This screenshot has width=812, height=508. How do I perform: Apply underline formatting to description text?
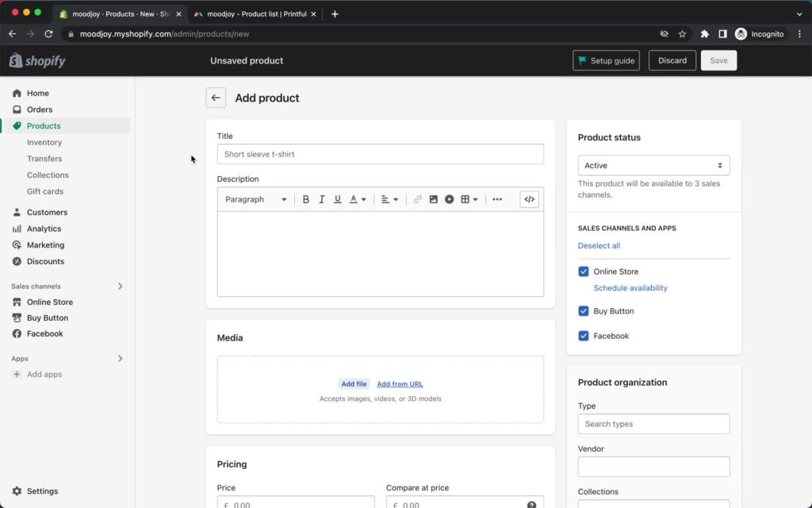(x=337, y=199)
